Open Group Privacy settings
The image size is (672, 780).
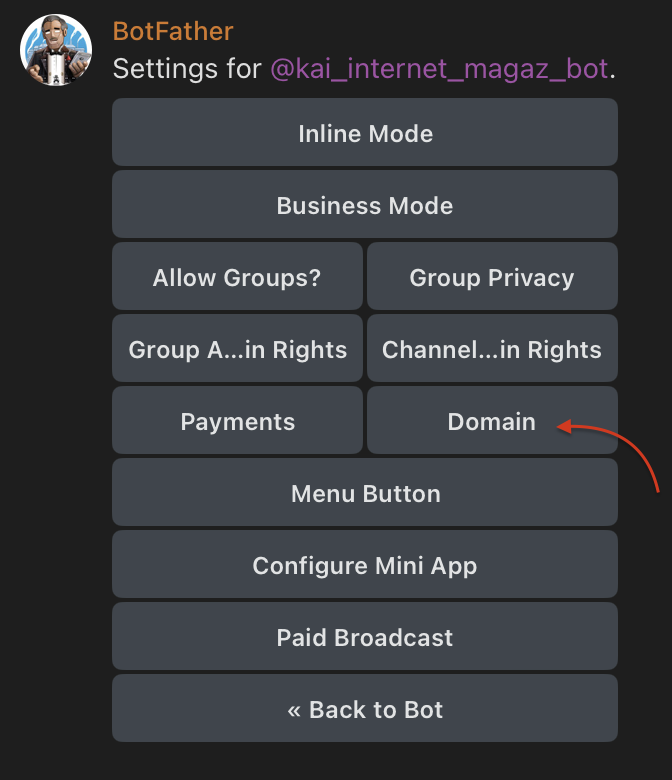492,277
